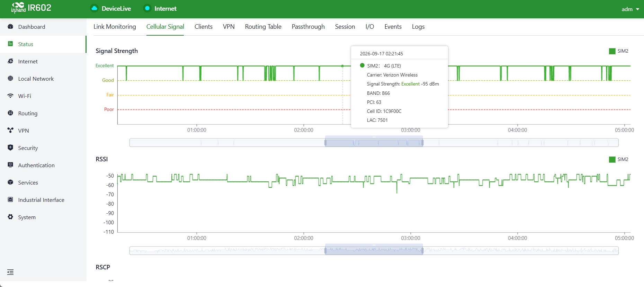The image size is (644, 287).
Task: Toggle SIM2 series in Signal Strength legend
Action: (x=619, y=51)
